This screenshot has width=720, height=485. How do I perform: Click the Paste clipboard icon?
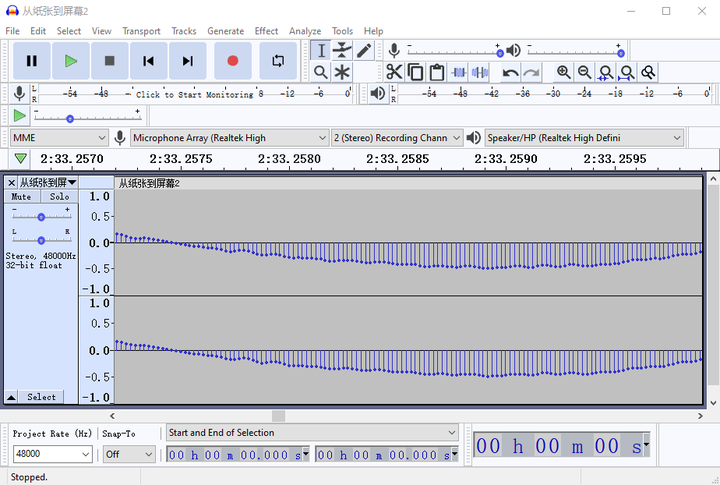click(437, 72)
